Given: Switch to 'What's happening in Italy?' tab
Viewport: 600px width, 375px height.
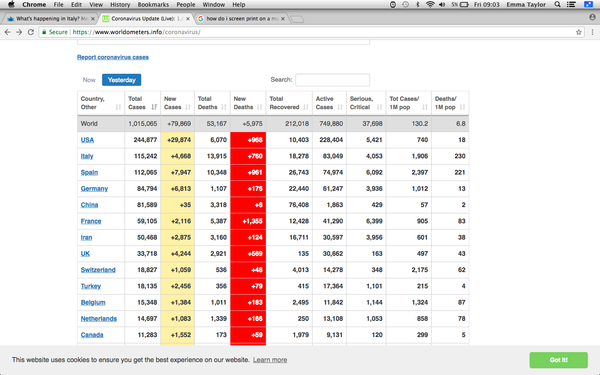Looking at the screenshot, I should [x=51, y=18].
